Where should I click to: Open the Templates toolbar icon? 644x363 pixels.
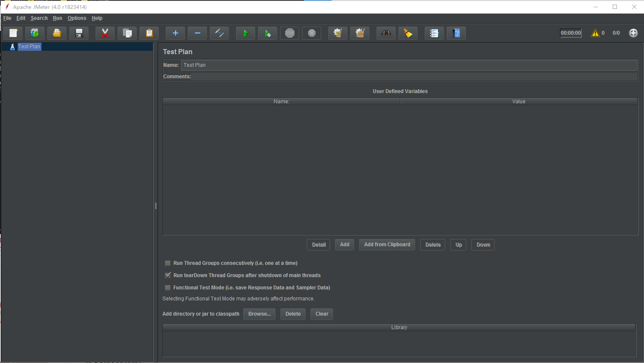pos(35,33)
